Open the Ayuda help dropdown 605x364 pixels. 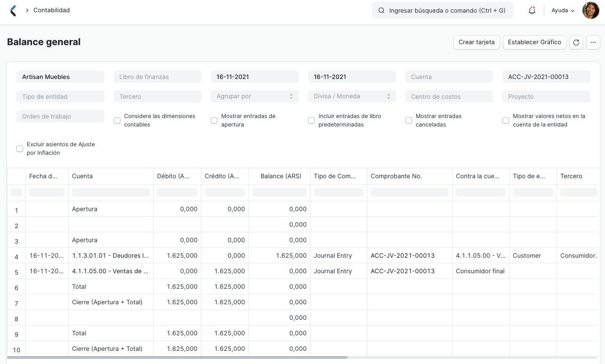(x=563, y=10)
